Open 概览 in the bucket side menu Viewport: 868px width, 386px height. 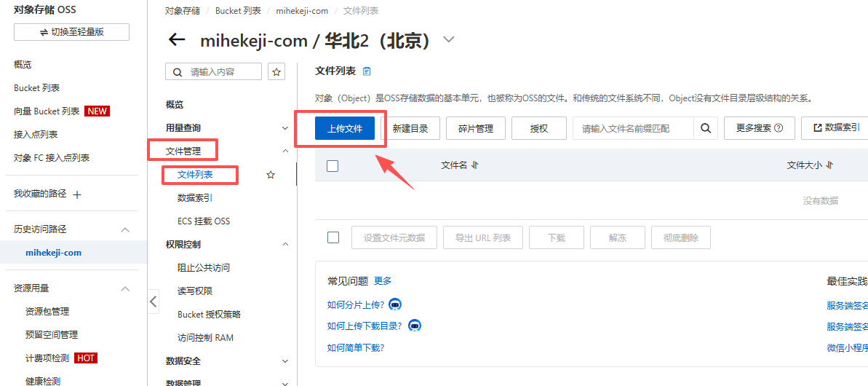175,105
